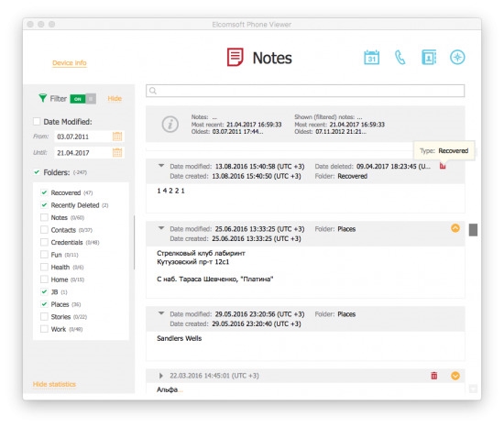The width and height of the screenshot is (504, 427).
Task: Uncheck the Recovered folder
Action: [44, 192]
